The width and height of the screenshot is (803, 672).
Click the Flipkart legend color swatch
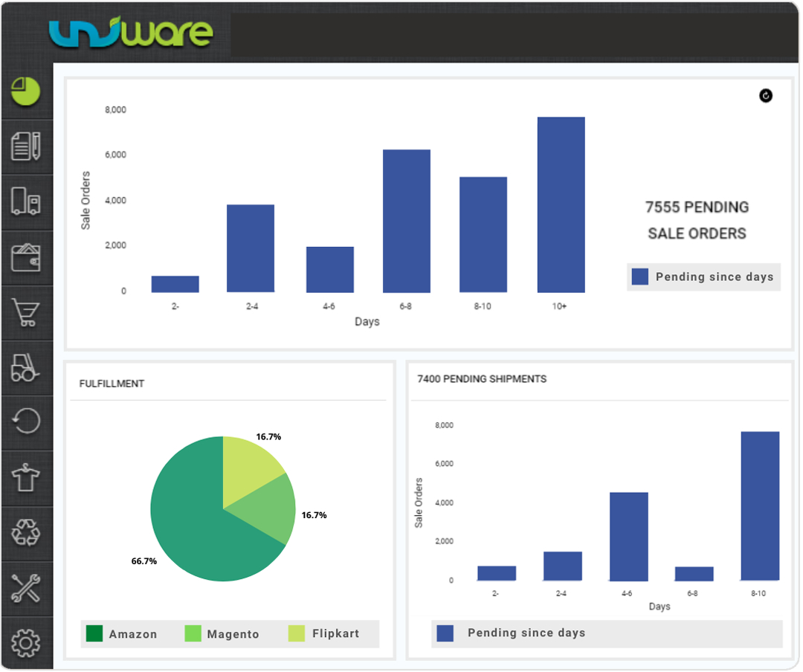click(x=296, y=633)
